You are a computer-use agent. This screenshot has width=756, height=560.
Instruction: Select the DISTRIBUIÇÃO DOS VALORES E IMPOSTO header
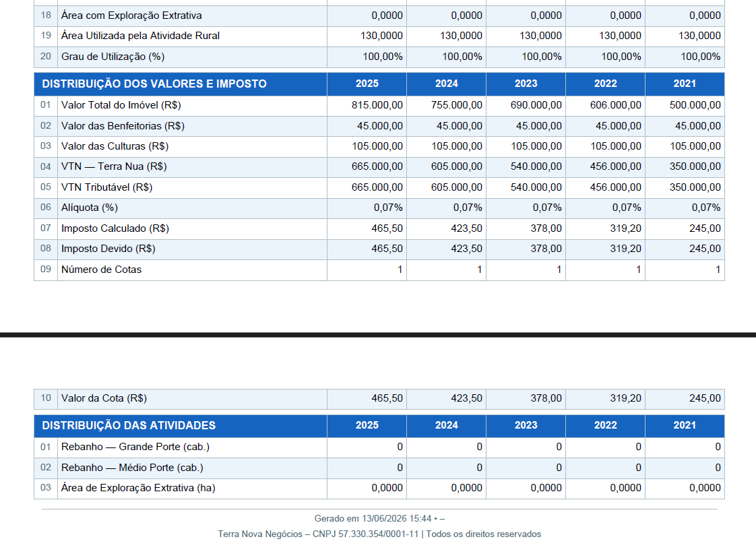click(x=154, y=84)
